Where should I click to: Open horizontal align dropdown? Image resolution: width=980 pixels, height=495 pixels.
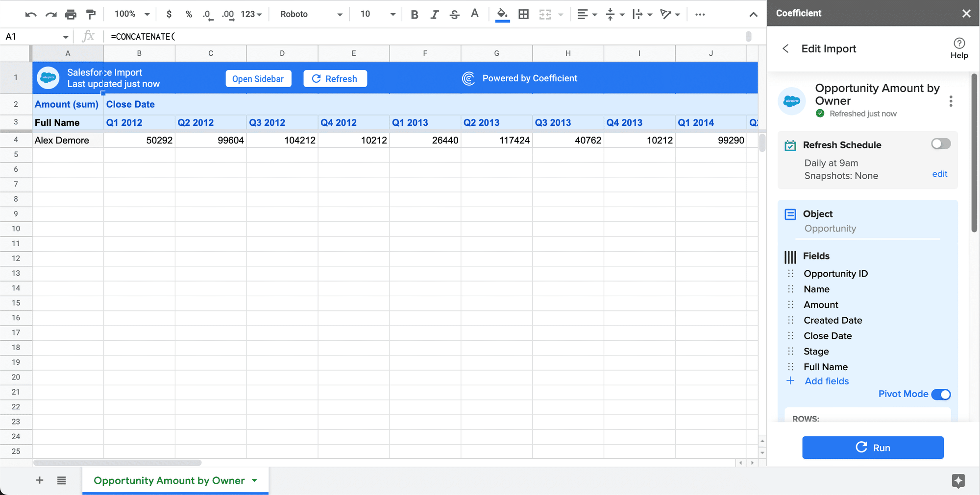[587, 14]
